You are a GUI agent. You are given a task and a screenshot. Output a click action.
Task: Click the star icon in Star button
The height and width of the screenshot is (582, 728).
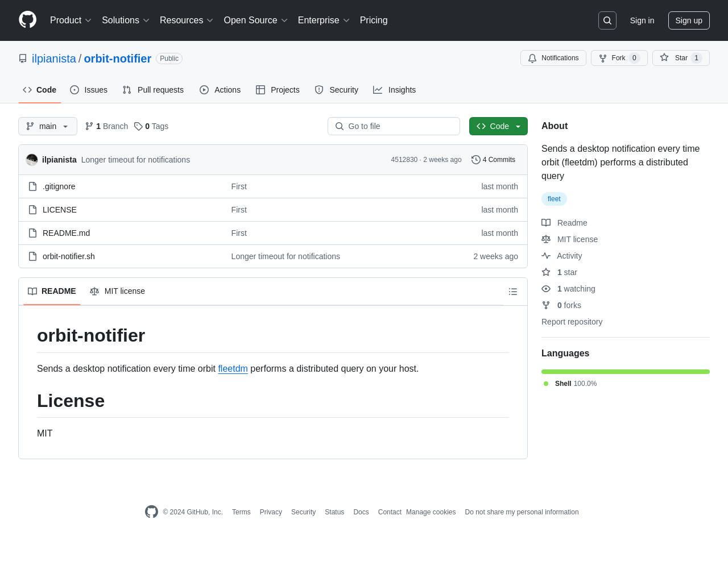click(664, 57)
